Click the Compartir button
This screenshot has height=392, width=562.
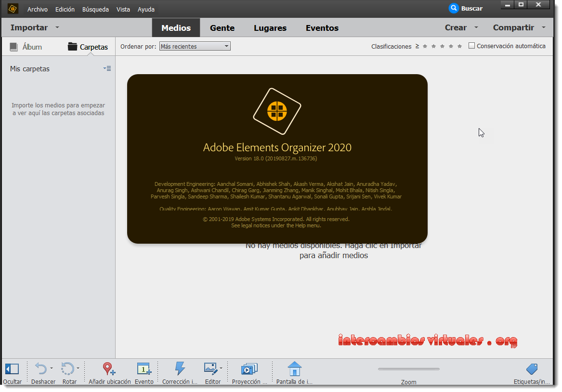pos(513,27)
